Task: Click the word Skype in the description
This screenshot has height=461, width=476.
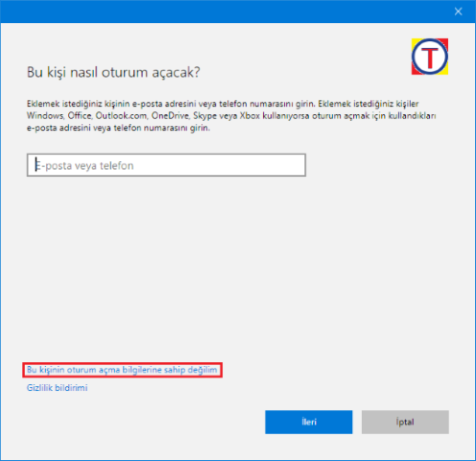Action: click(x=204, y=116)
